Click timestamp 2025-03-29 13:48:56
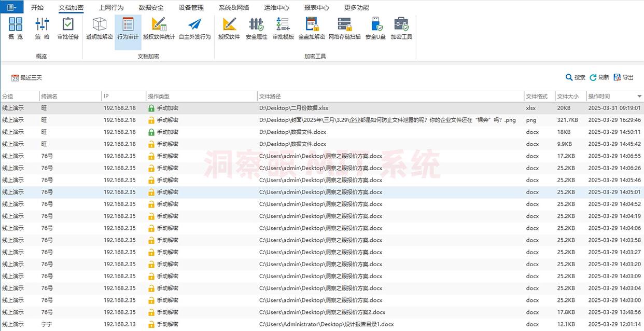Viewport: 644px width, 331px height. [614, 312]
